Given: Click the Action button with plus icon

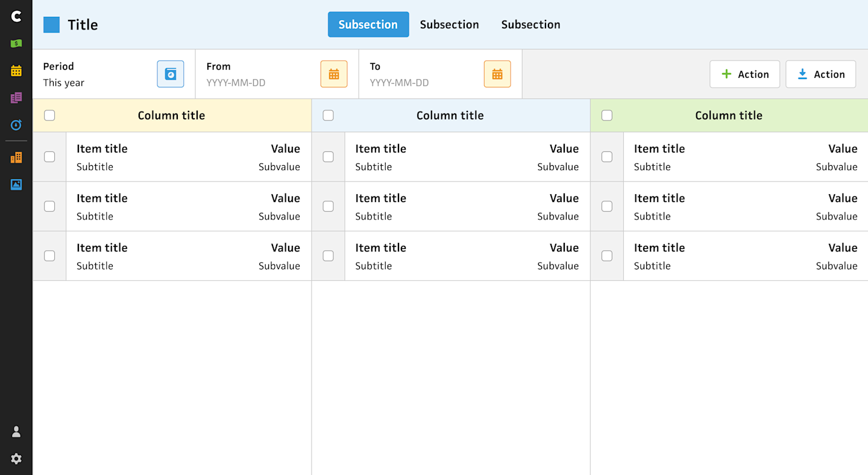Looking at the screenshot, I should coord(744,74).
